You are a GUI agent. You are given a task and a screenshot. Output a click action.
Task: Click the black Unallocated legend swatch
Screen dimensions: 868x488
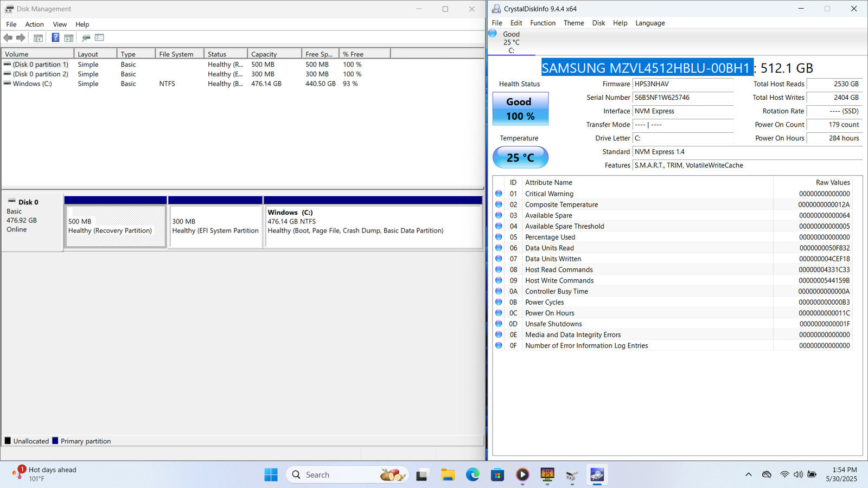pyautogui.click(x=8, y=441)
